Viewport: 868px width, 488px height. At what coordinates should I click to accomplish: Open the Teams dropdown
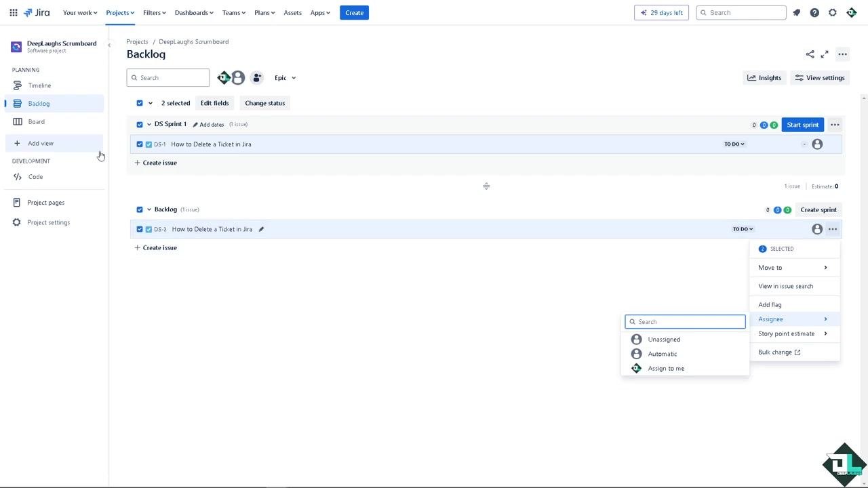click(x=234, y=12)
